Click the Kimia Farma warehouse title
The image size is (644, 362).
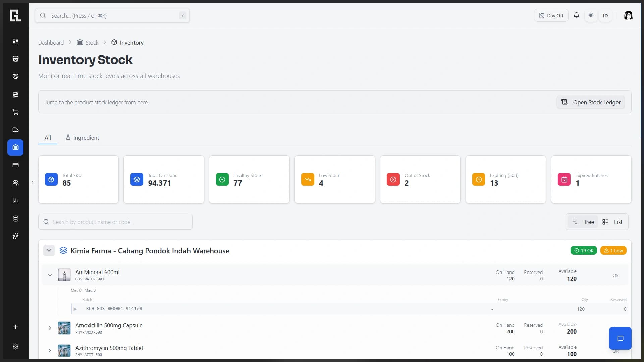point(150,251)
